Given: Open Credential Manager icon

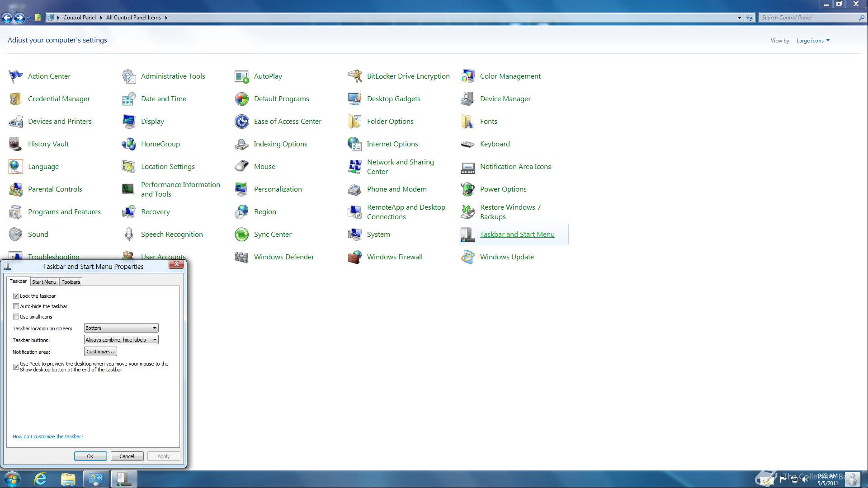Looking at the screenshot, I should click(x=15, y=99).
